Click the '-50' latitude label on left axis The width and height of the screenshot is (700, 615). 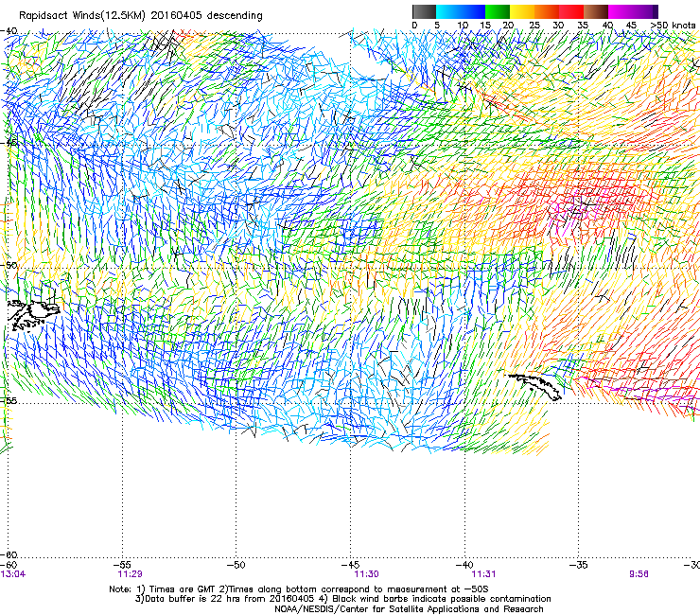tap(9, 265)
